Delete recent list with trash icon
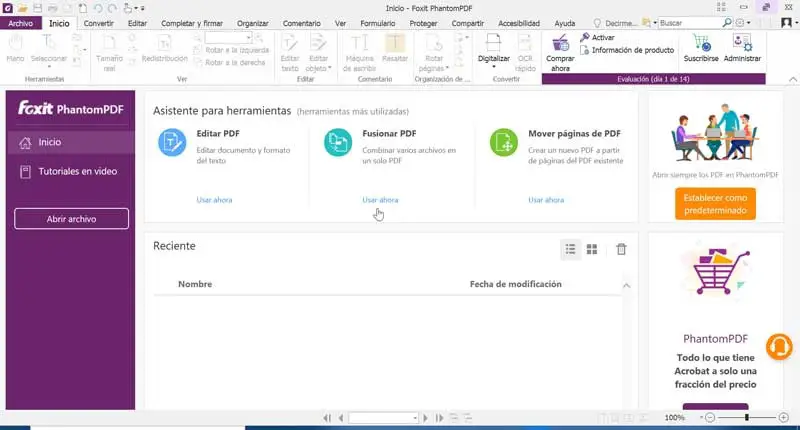 point(621,249)
